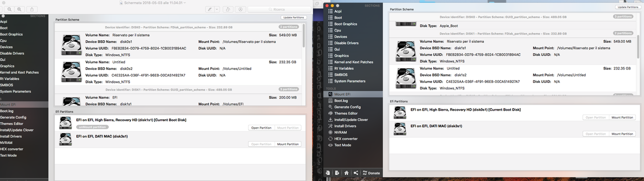Click markup pen icon in Preview toolbar
Screen dimensions: 644x181
click(210, 9)
